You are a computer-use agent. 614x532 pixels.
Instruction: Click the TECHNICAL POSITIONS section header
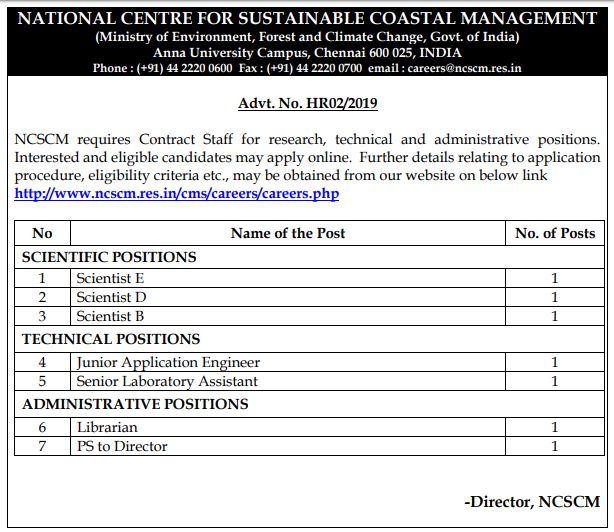tap(111, 339)
